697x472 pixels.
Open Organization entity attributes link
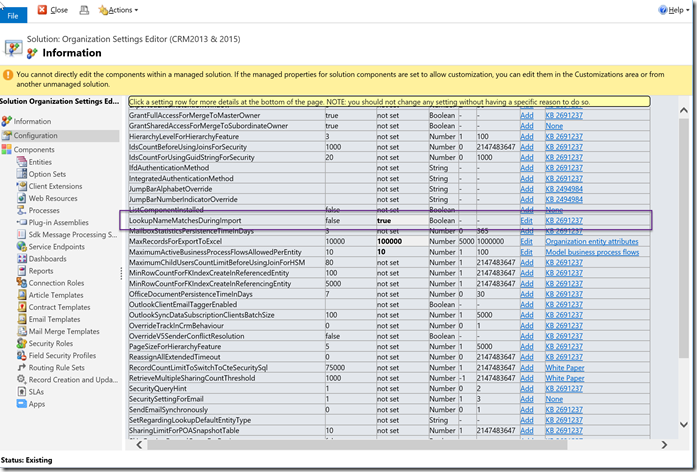point(592,241)
